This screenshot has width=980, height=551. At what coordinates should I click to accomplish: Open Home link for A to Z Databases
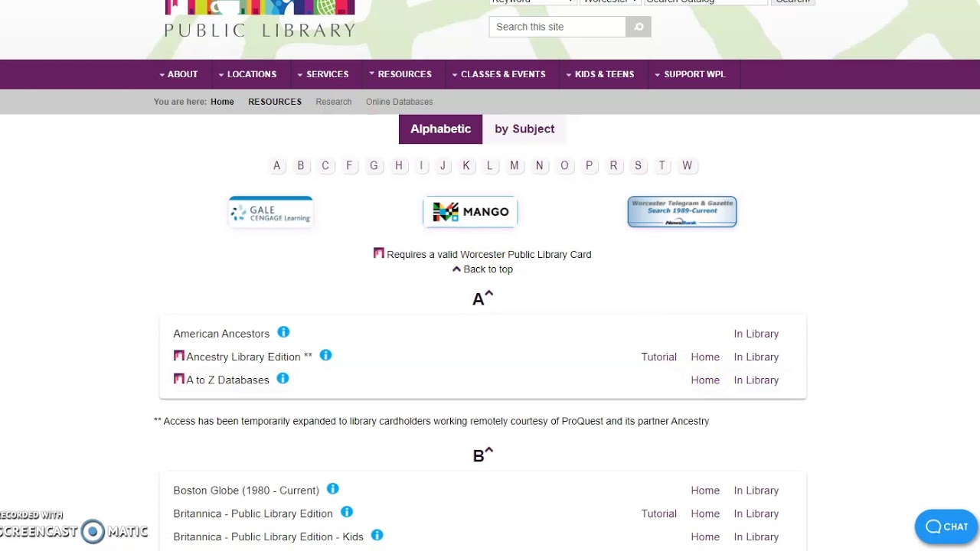[x=705, y=380]
